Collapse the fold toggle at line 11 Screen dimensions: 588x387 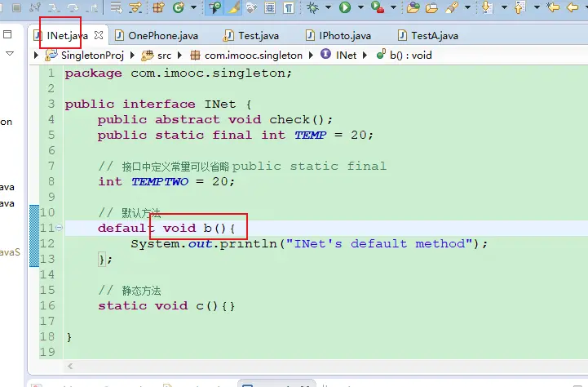(60, 228)
